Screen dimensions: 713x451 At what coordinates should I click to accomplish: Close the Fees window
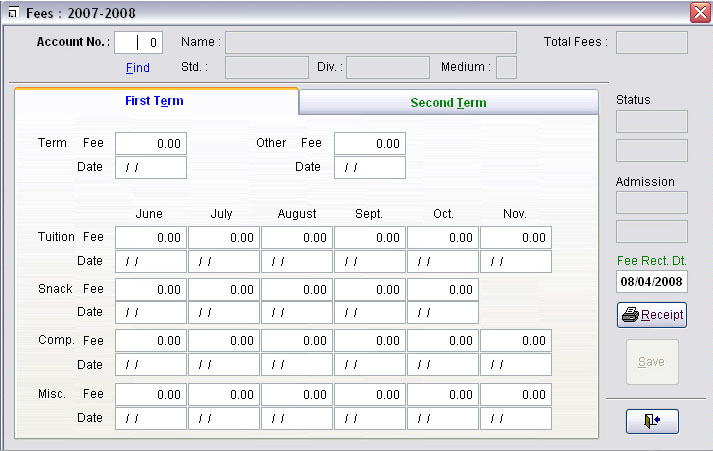pos(700,13)
